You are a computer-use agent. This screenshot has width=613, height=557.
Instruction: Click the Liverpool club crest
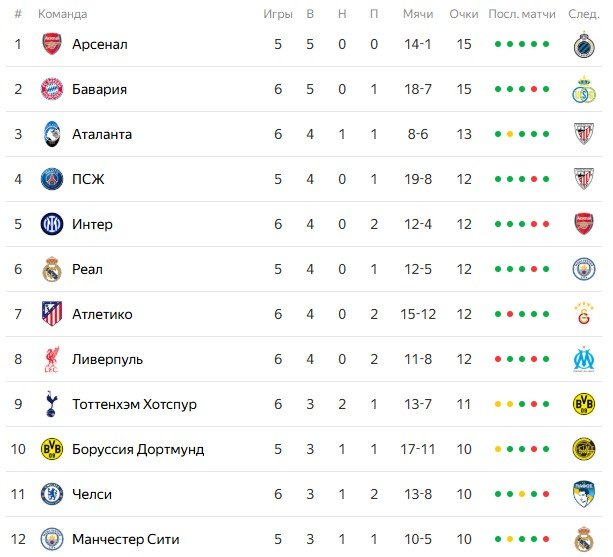pos(51,359)
